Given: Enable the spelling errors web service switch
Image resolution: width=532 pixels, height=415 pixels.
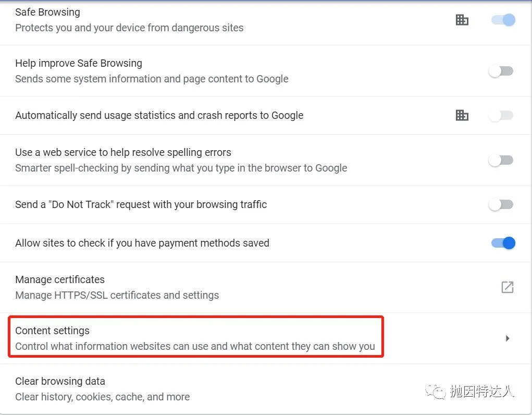Looking at the screenshot, I should tap(501, 160).
